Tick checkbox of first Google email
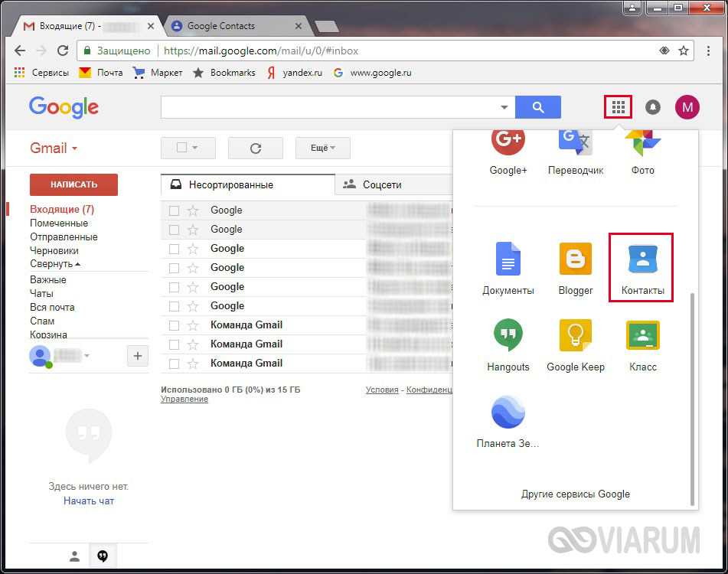The height and width of the screenshot is (574, 728). coord(175,210)
